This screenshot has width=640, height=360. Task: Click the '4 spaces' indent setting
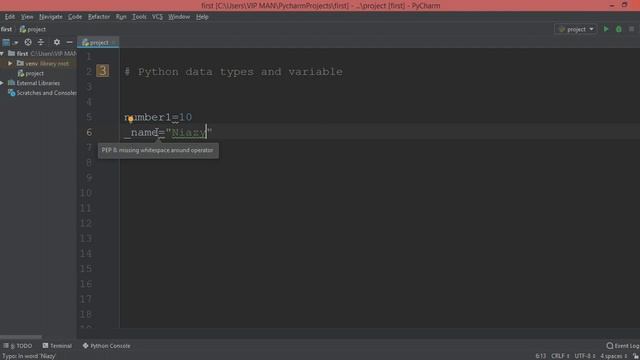[x=613, y=356]
